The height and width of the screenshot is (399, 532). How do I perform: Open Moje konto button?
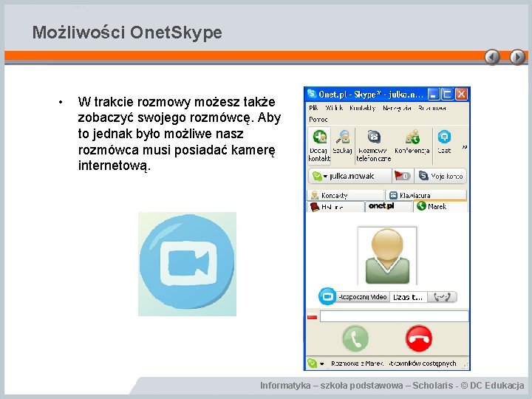click(x=440, y=176)
